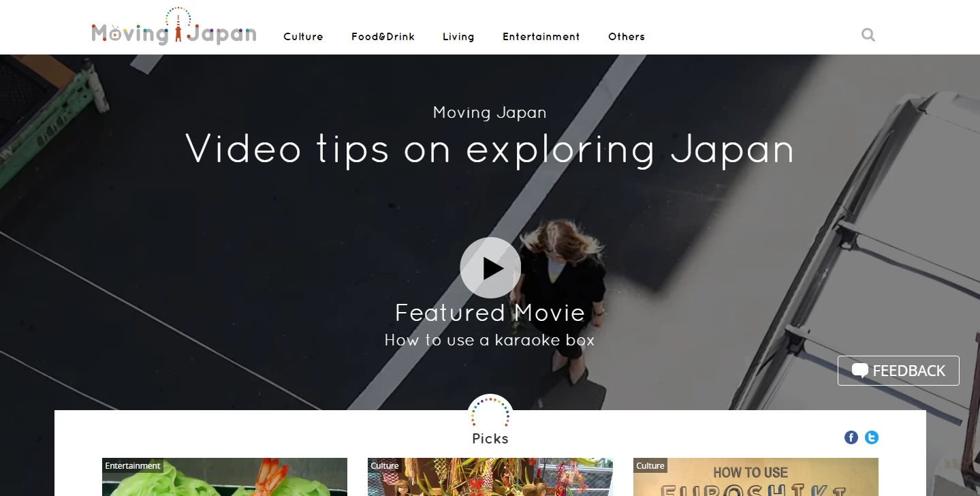Click 'How to use a karaoke box' link
Viewport: 980px width, 496px height.
tap(490, 340)
